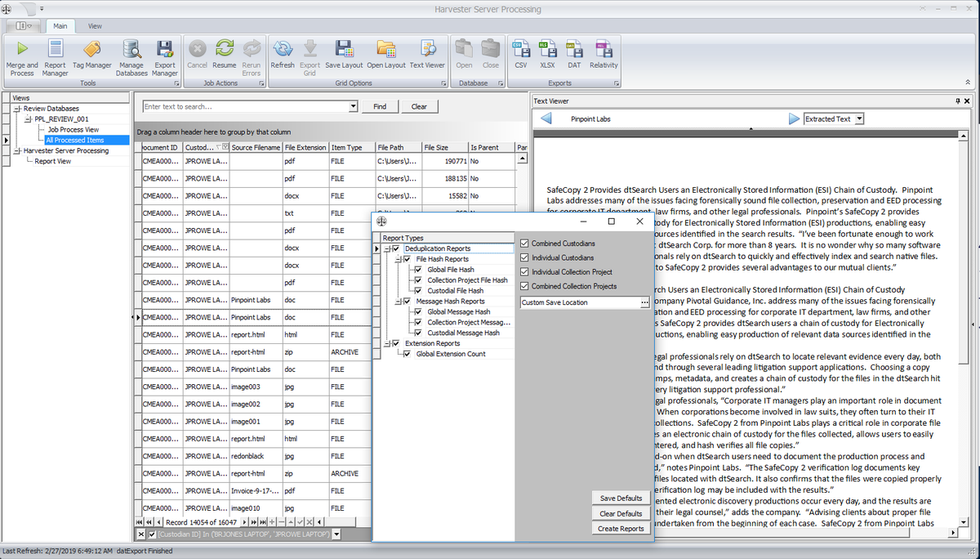Collapse the Deduplication Reports node

click(387, 248)
